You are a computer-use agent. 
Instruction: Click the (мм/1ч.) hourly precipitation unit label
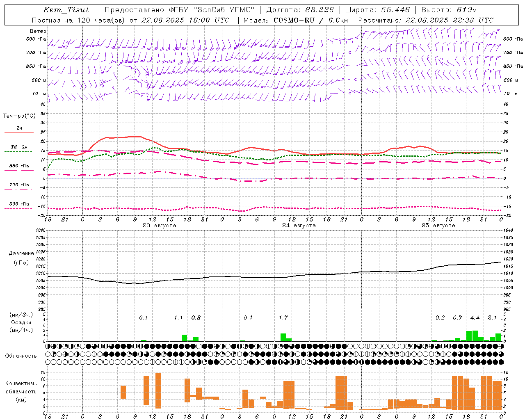tap(21, 330)
